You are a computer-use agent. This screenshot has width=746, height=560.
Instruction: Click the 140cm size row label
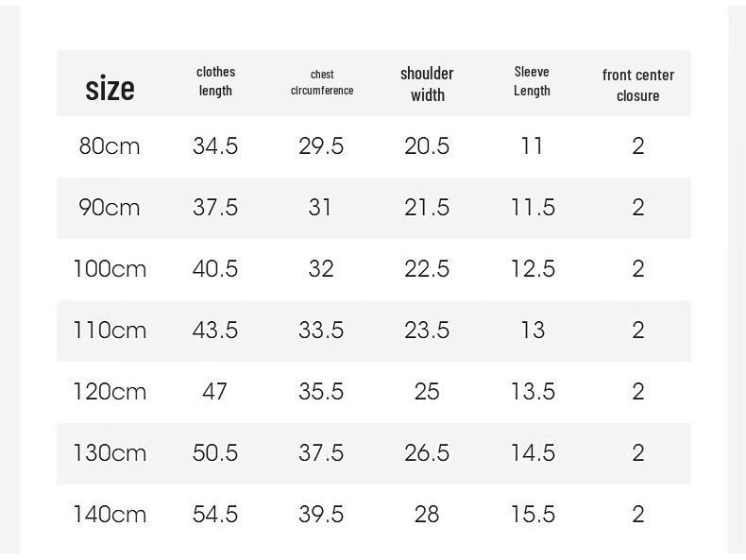pos(110,514)
